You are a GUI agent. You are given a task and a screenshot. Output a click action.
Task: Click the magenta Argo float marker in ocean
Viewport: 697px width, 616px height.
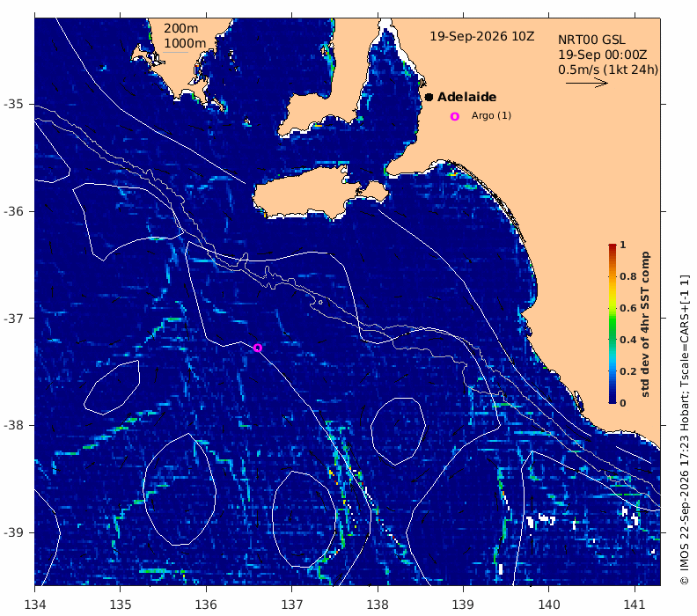click(257, 348)
